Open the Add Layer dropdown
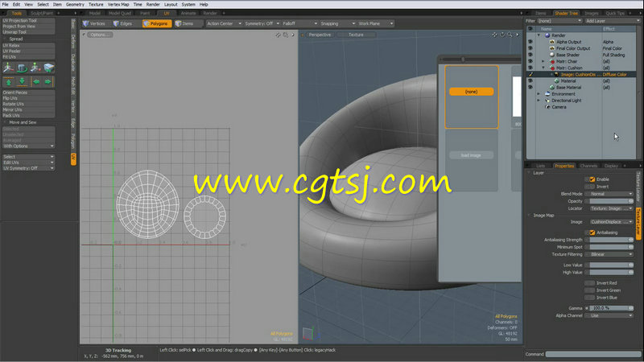The image size is (644, 362). (x=613, y=21)
